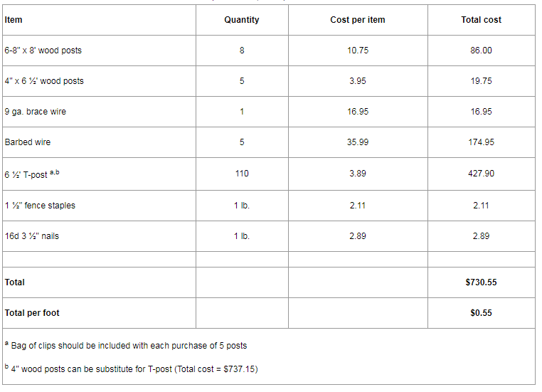
Task: Select the wood posts total cost 86.00
Action: click(481, 51)
